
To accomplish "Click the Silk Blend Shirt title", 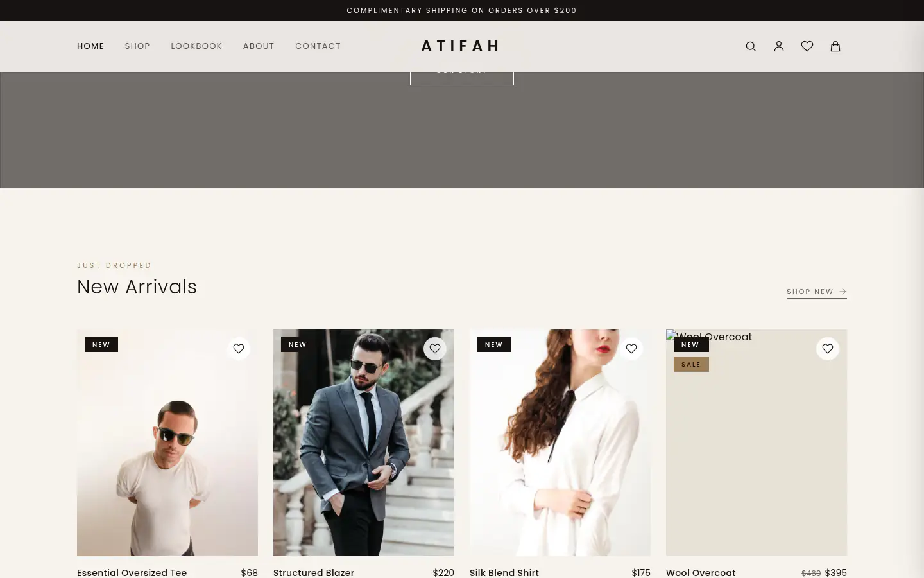I will (x=504, y=572).
